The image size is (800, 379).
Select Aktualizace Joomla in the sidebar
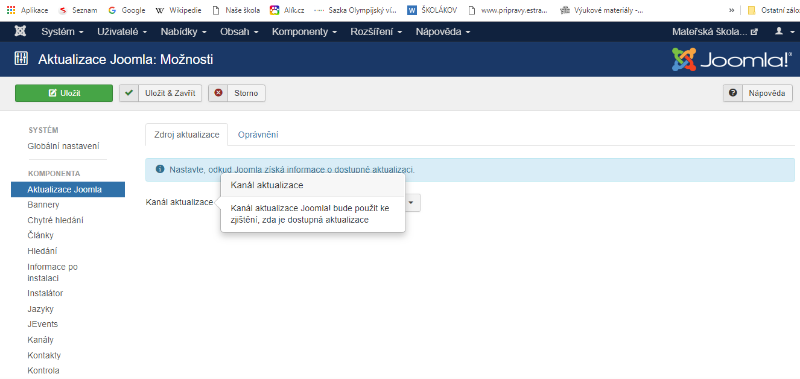pyautogui.click(x=68, y=189)
